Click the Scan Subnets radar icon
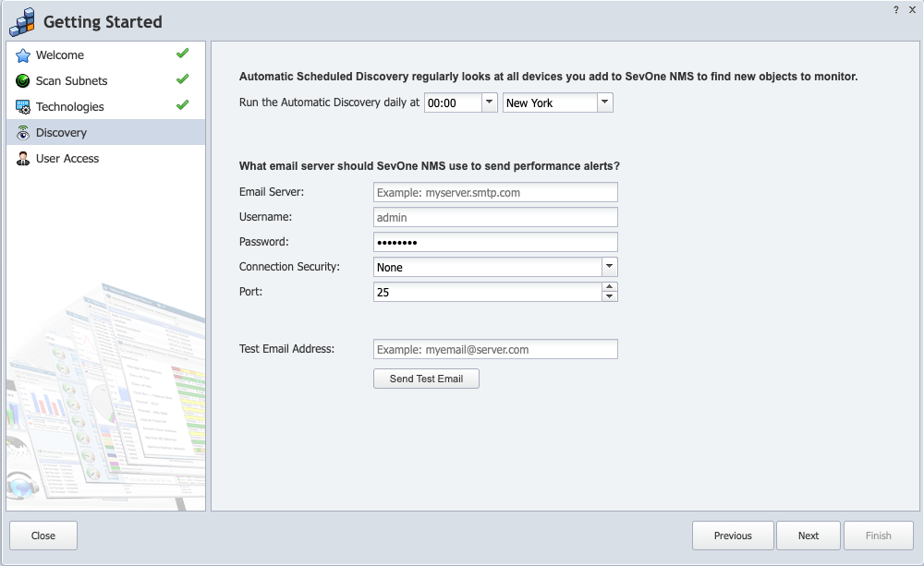924x566 pixels. tap(23, 81)
